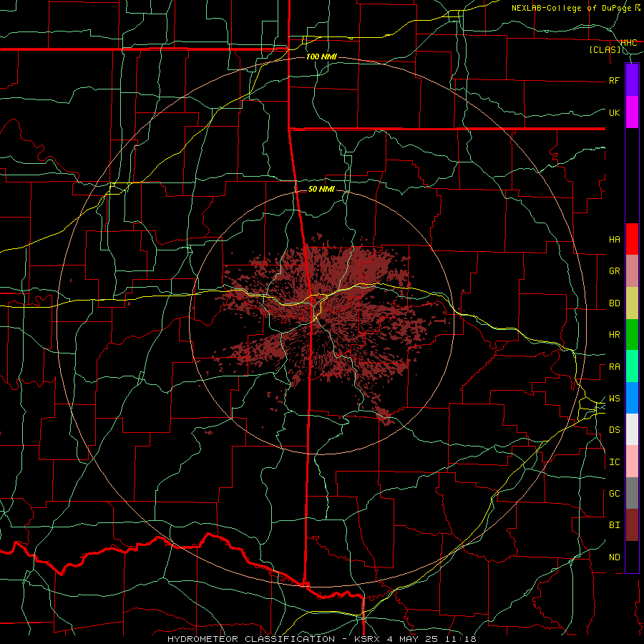This screenshot has width=644, height=644.
Task: Click the DS legend label
Action: pos(614,430)
